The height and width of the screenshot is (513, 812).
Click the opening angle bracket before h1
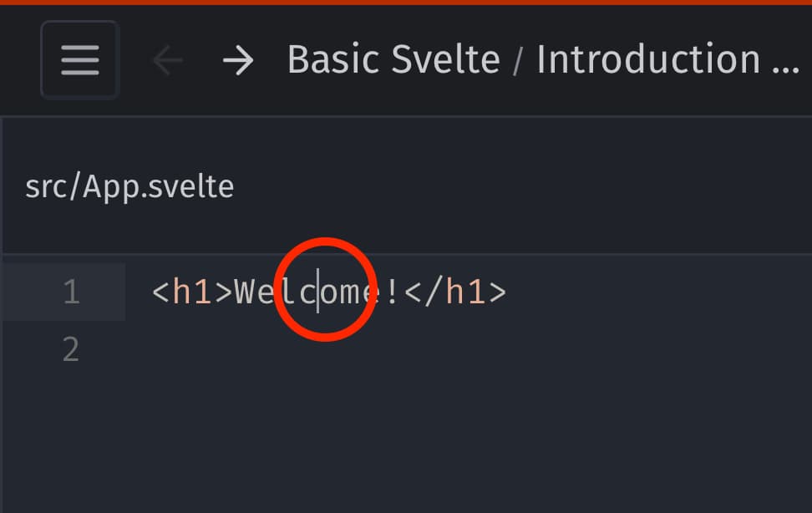point(161,292)
